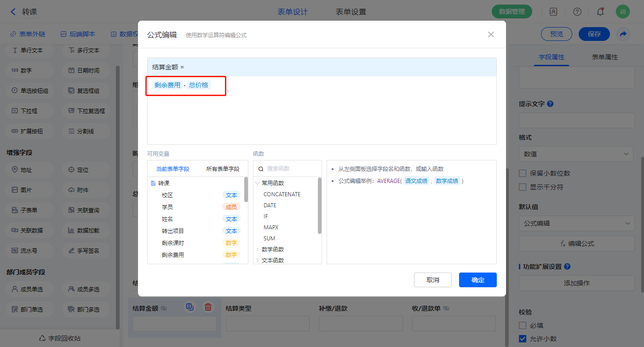Click the back arrow next to 转课
Screen dimensions: 644x347
tap(13, 12)
